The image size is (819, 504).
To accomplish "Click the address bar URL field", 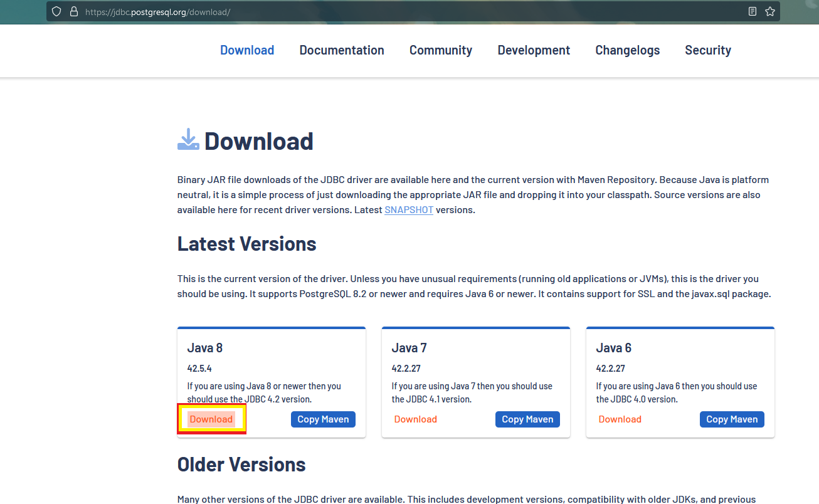I will [413, 11].
